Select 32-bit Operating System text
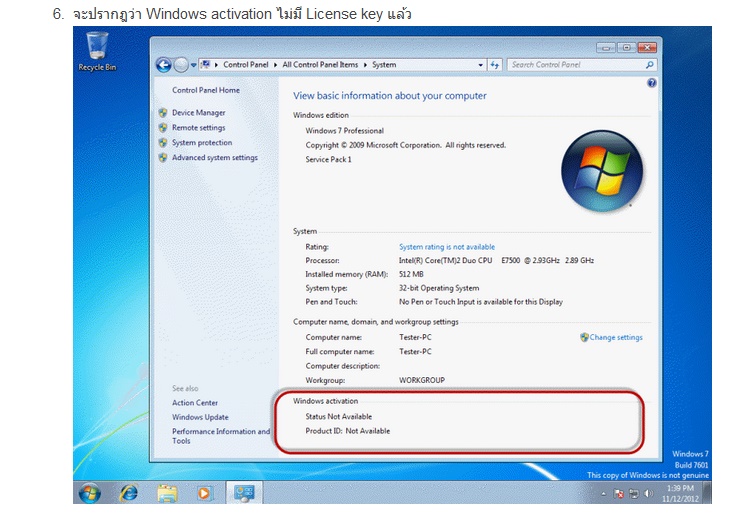This screenshot has width=744, height=519. point(439,288)
